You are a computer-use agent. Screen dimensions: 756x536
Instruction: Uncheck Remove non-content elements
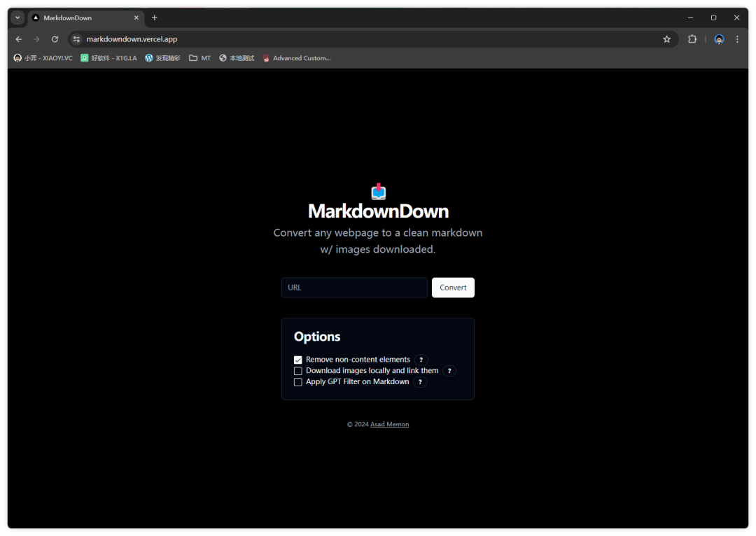[x=298, y=360]
